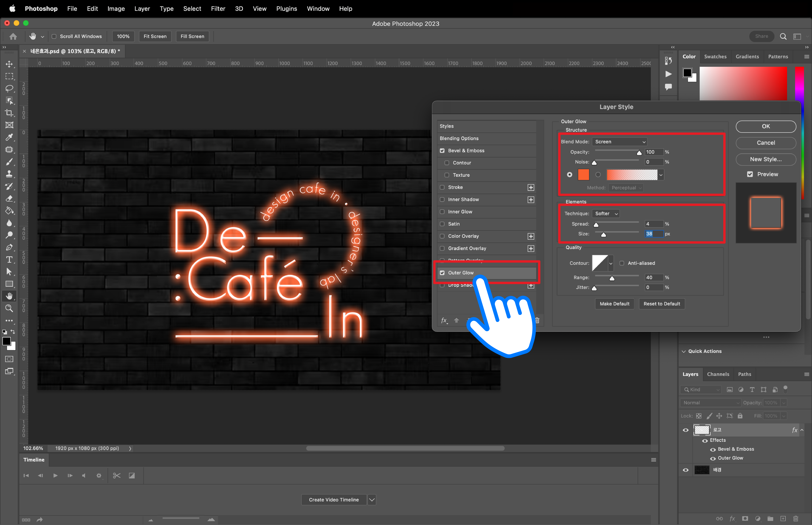Select the Path Selection tool

pyautogui.click(x=9, y=272)
